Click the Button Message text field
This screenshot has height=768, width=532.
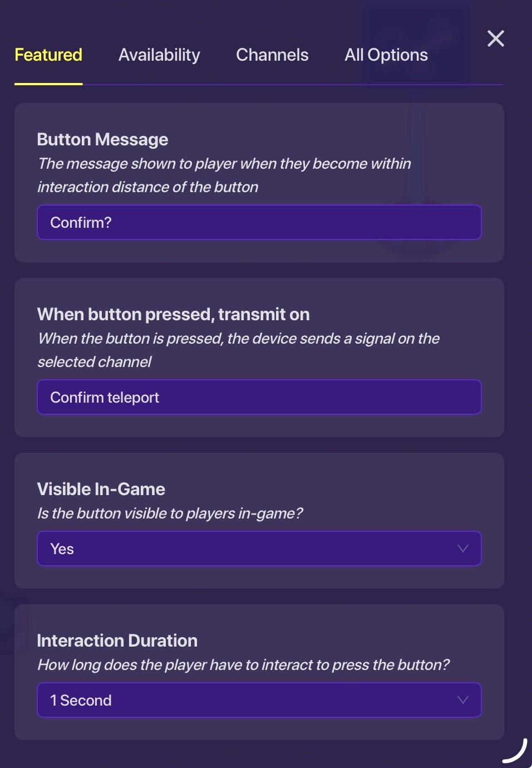259,222
